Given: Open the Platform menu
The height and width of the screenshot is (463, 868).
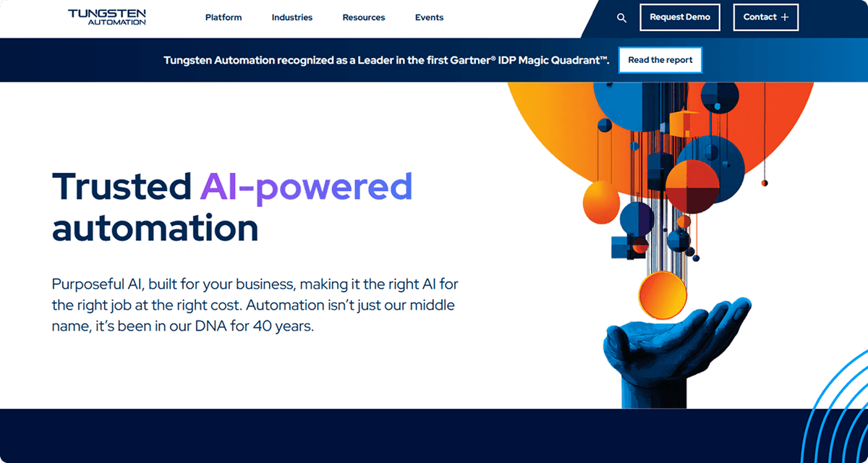Looking at the screenshot, I should [224, 17].
